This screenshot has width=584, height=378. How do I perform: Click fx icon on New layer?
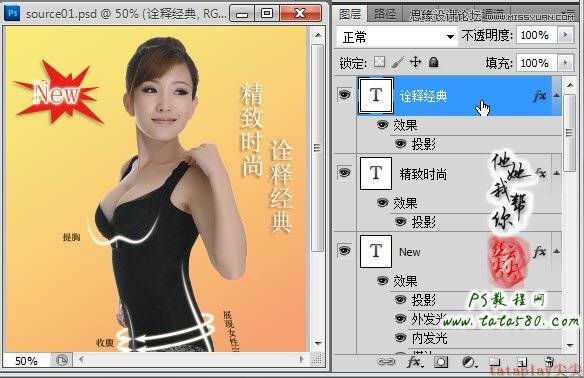click(x=539, y=251)
